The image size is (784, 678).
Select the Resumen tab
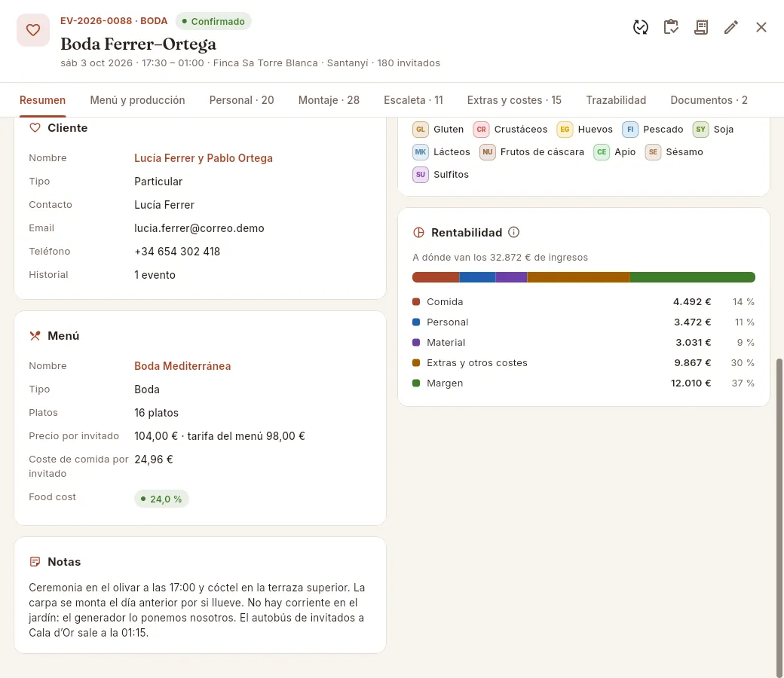tap(42, 100)
